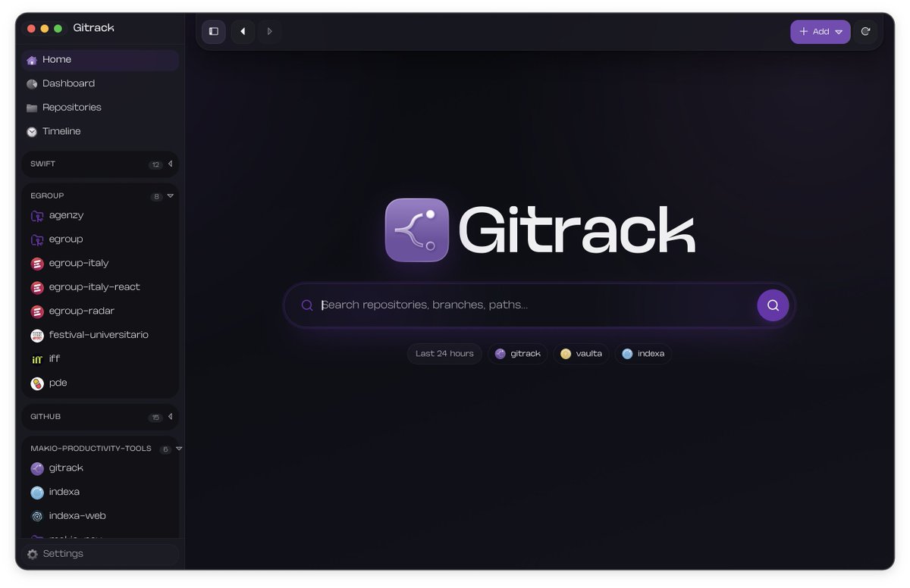Open Dashboard in the sidebar
The width and height of the screenshot is (910, 588).
point(100,83)
